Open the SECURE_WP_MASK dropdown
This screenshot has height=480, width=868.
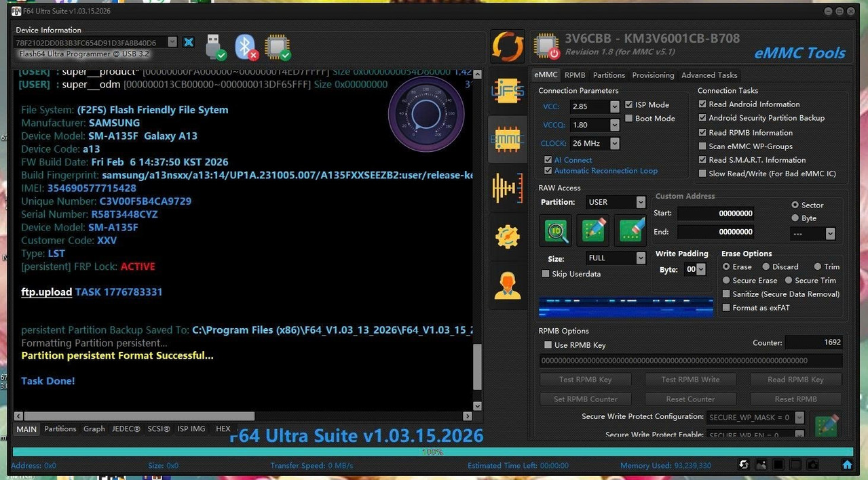[x=799, y=418]
